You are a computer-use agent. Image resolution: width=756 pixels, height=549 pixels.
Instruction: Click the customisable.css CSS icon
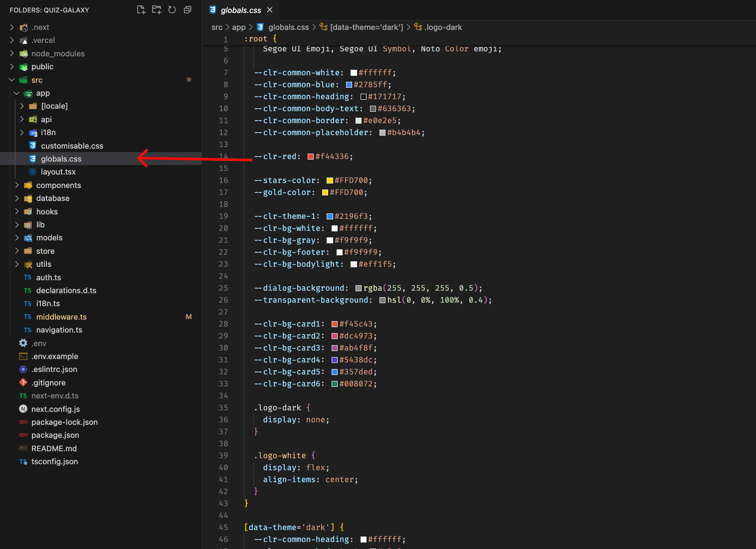pyautogui.click(x=32, y=146)
